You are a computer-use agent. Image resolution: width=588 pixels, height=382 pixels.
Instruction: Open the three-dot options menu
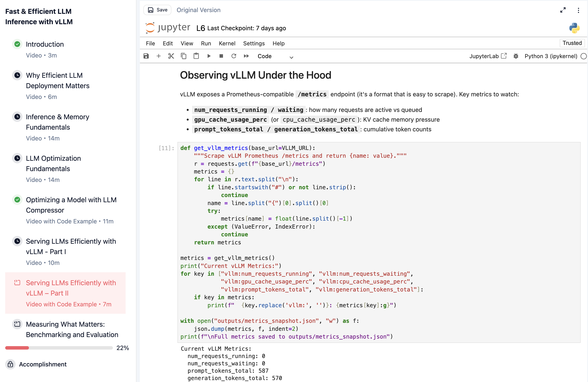578,10
